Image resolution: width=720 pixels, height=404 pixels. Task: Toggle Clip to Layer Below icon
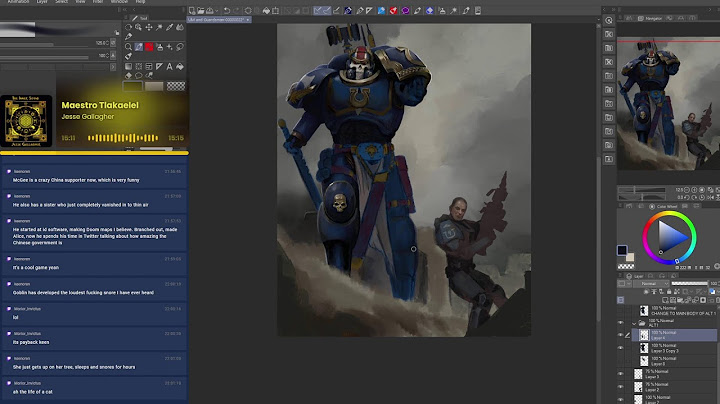646,292
